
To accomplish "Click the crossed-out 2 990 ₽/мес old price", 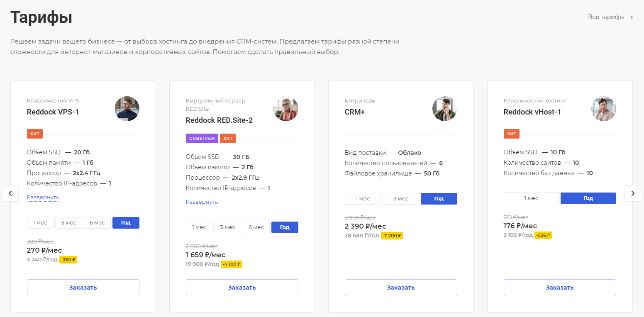I will click(360, 217).
